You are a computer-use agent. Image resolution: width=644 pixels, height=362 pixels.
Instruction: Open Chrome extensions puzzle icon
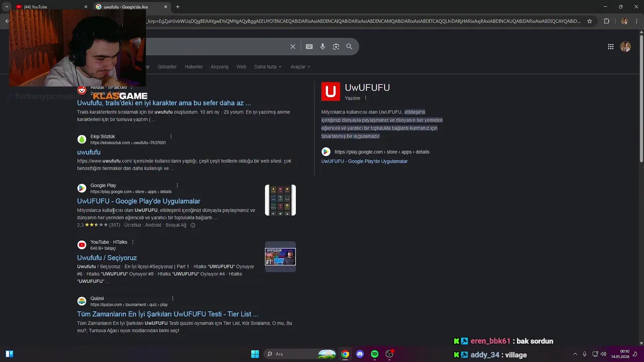click(x=606, y=21)
